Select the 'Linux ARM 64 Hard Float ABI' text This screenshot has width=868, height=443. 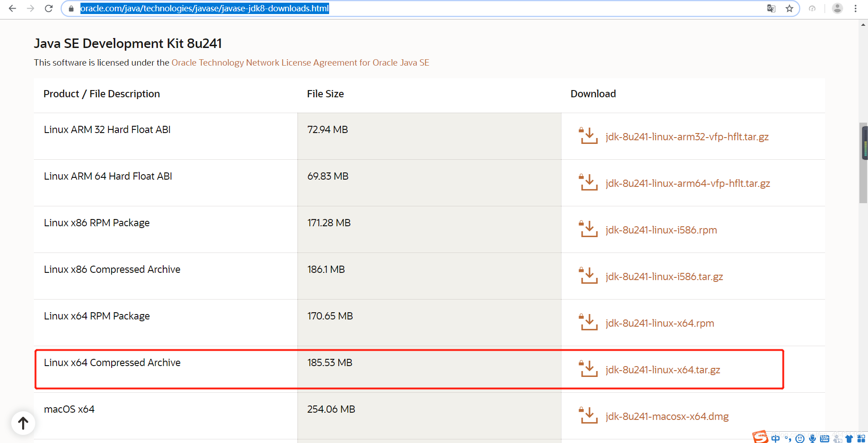click(108, 176)
